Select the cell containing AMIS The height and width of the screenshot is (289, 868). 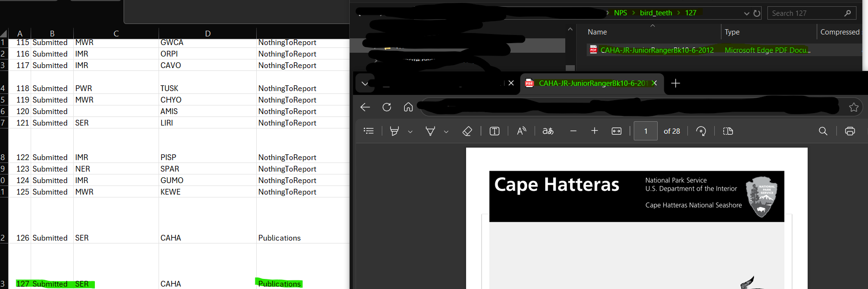pos(207,111)
